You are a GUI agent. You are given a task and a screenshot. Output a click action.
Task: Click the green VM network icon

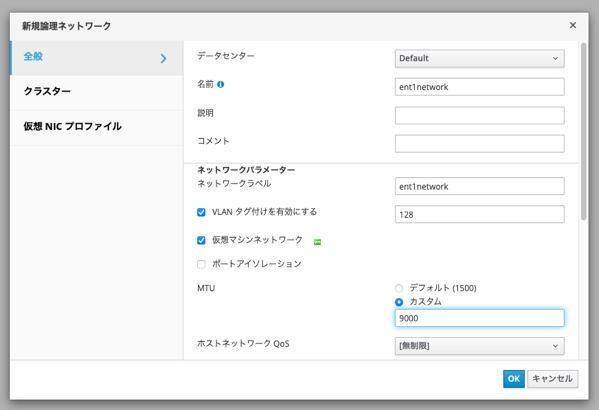317,242
